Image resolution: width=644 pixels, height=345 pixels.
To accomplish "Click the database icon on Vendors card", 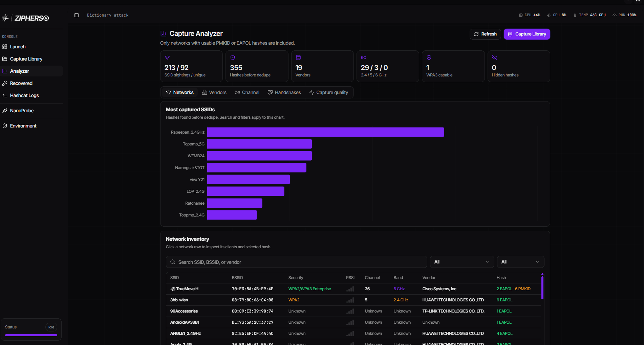I will [298, 57].
